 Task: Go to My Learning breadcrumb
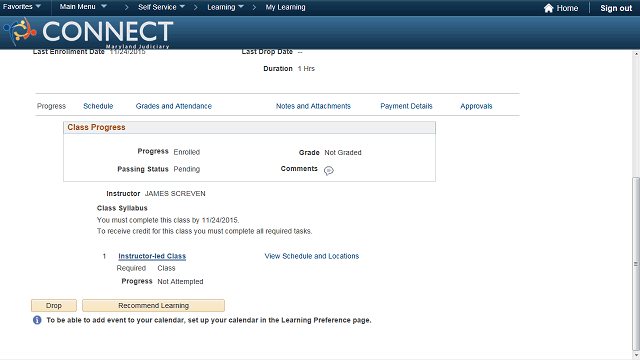(285, 7)
